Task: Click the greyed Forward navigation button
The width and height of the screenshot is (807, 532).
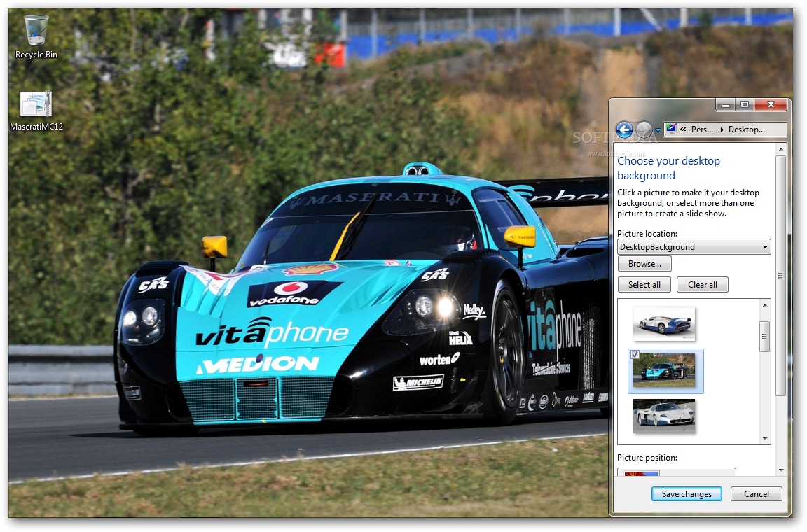Action: (x=644, y=129)
